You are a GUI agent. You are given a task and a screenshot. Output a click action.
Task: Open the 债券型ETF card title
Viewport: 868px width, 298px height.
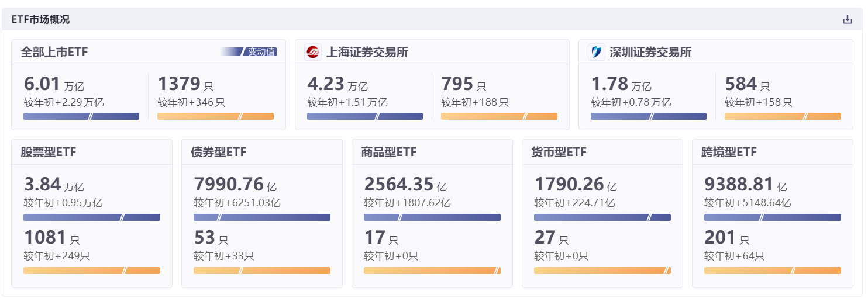(x=219, y=152)
